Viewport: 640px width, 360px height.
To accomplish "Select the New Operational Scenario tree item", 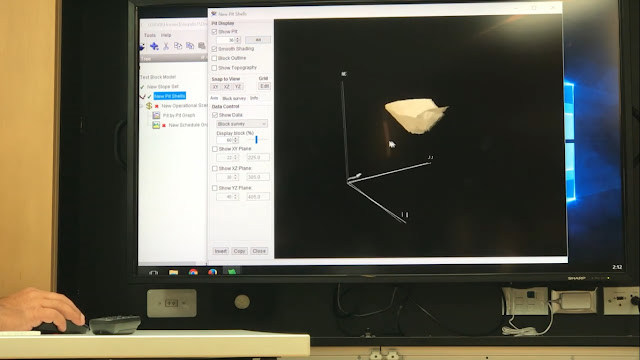I will [184, 106].
